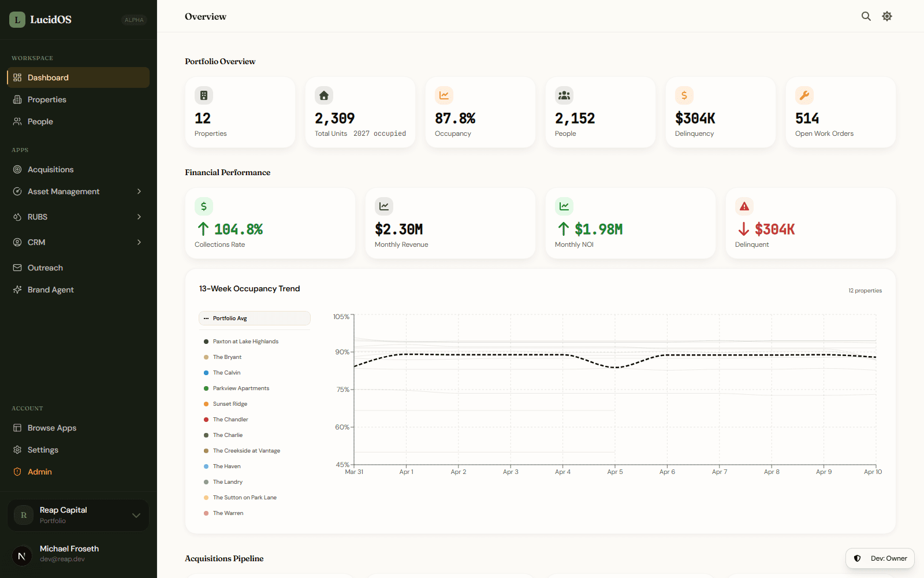
Task: Click the wrench icon on the Open Work Orders card
Action: [x=804, y=95]
